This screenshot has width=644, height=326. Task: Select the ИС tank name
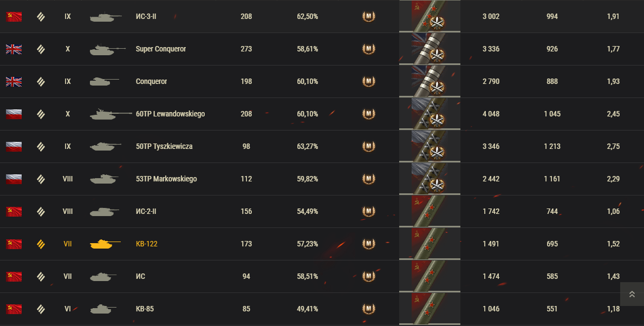pos(140,276)
